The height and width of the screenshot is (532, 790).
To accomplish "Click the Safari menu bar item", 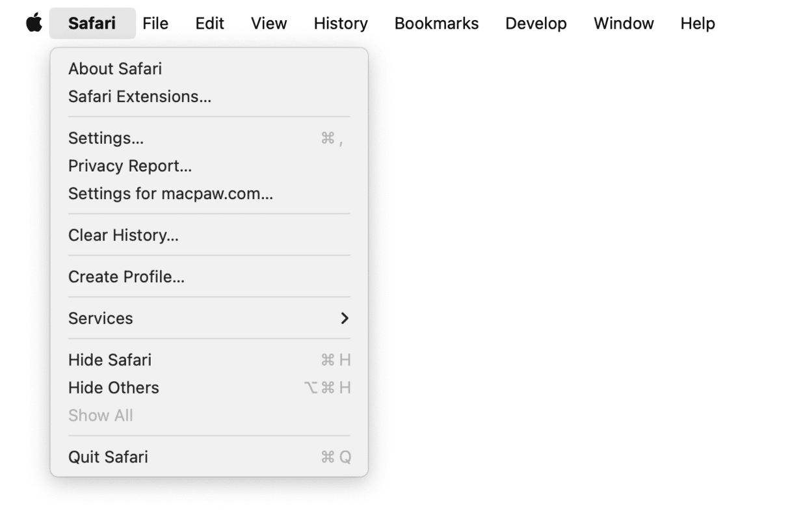I will click(92, 23).
